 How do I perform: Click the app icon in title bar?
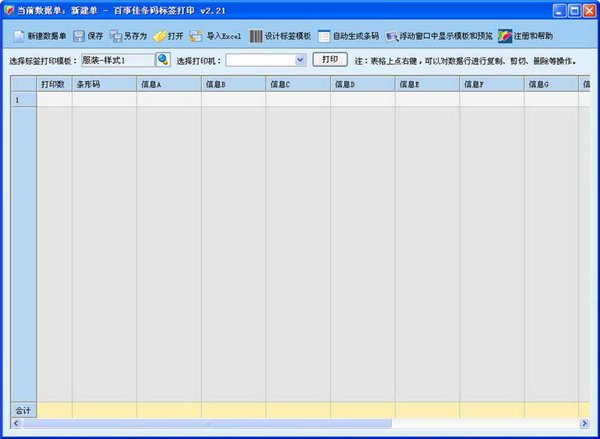pos(9,10)
